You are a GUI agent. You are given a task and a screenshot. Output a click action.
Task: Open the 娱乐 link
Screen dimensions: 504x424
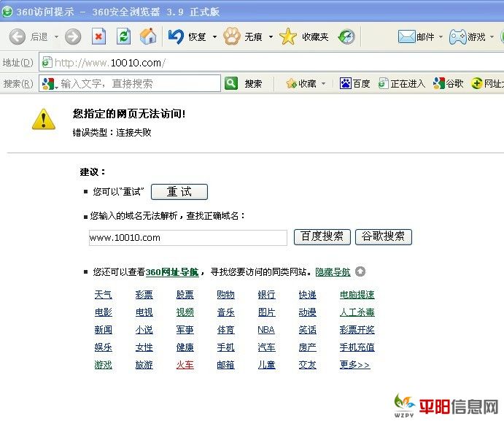[x=103, y=347]
